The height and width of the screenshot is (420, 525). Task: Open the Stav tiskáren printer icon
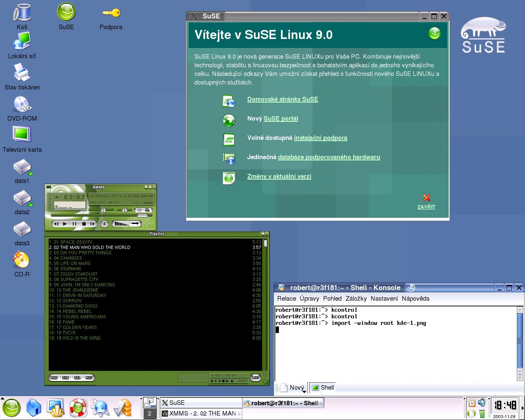tap(22, 77)
